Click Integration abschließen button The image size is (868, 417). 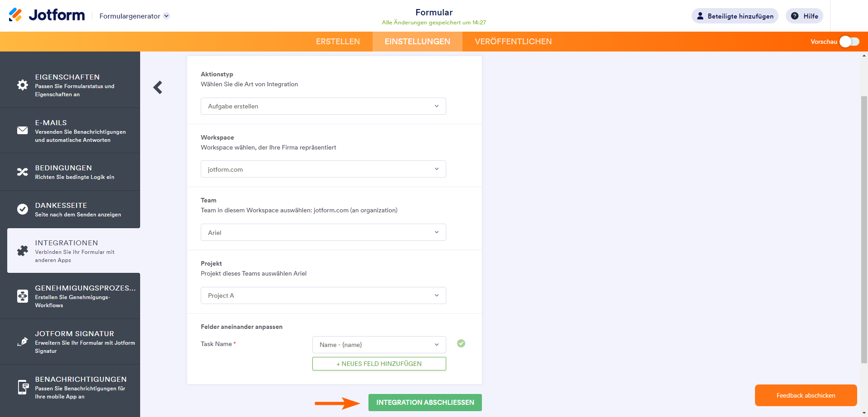(425, 403)
